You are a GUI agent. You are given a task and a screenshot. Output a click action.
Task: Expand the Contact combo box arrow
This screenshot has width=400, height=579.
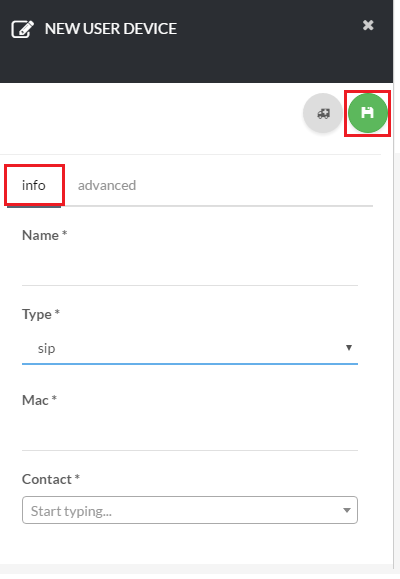(x=346, y=510)
